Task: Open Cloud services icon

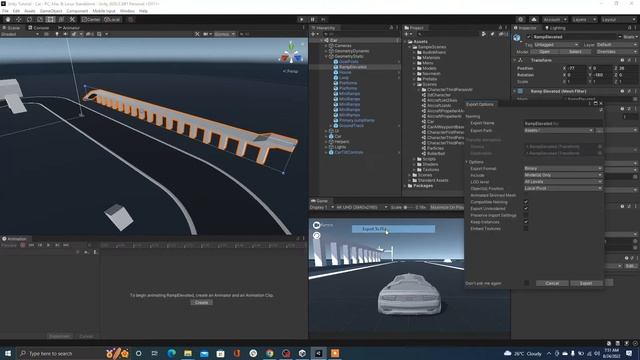Action: click(533, 20)
